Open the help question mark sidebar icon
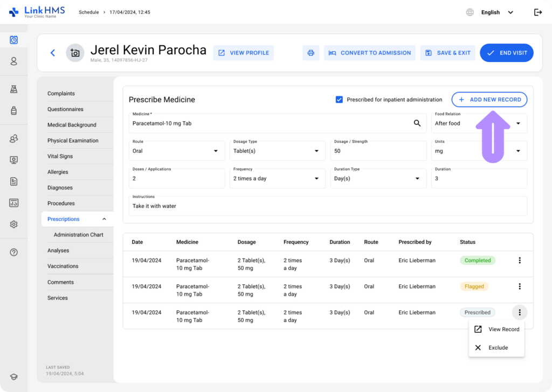The height and width of the screenshot is (392, 552). (14, 252)
